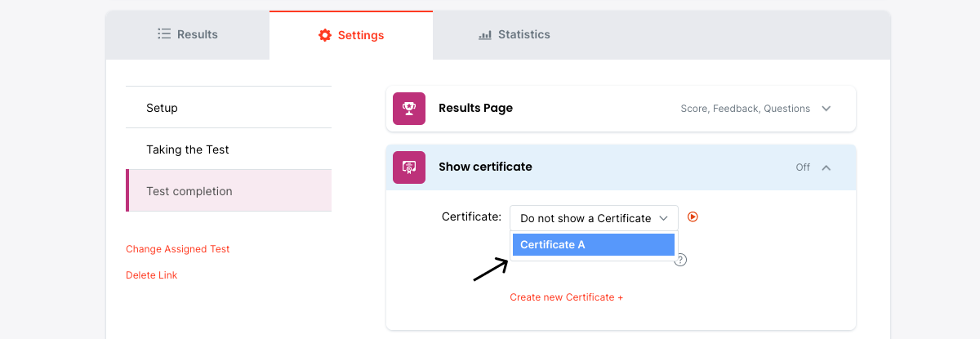
Task: Select Test completion in the sidebar
Action: [189, 191]
